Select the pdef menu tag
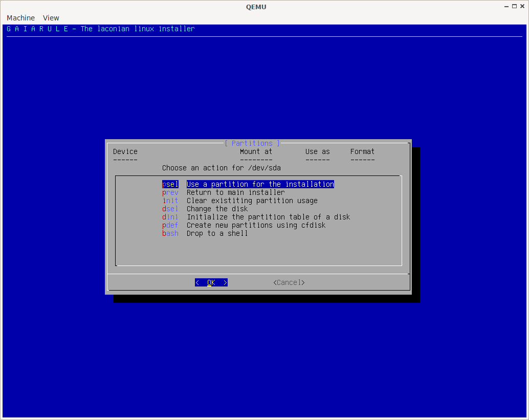 click(170, 225)
